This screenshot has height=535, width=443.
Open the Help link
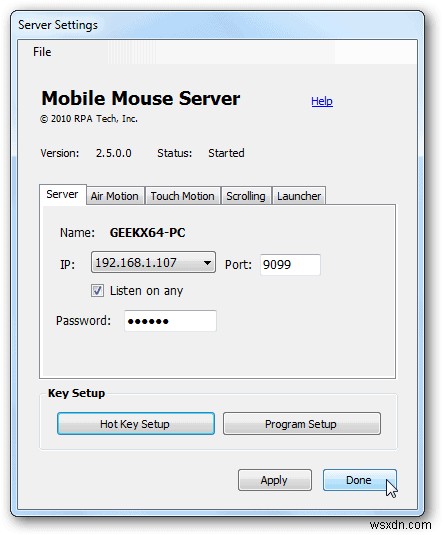321,101
